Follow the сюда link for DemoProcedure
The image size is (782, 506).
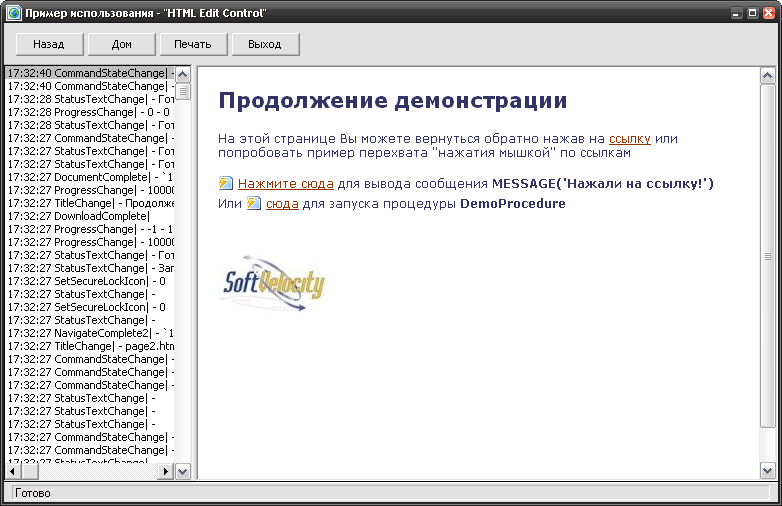click(x=282, y=204)
